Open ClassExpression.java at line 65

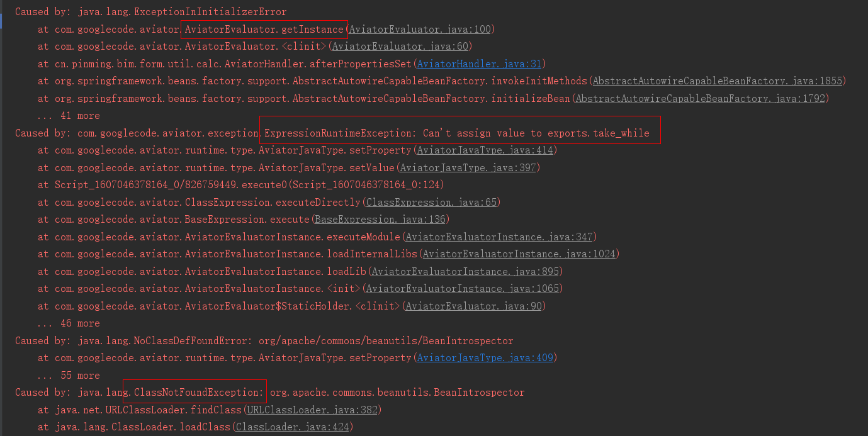431,202
